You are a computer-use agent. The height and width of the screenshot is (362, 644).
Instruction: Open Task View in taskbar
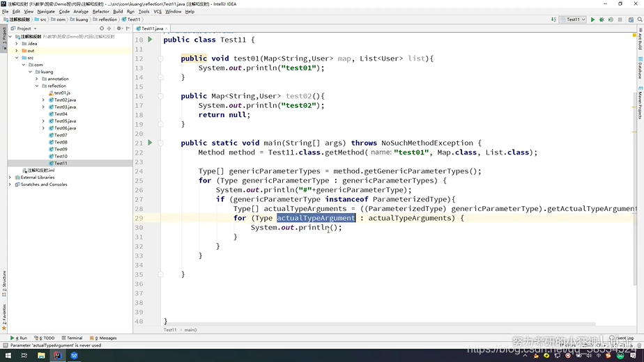(x=24, y=356)
